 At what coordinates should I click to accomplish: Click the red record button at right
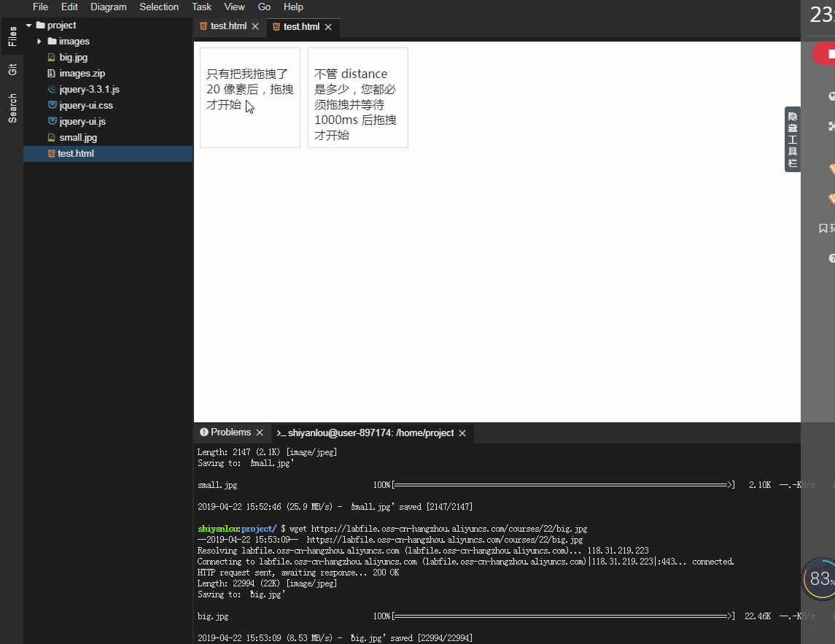pyautogui.click(x=824, y=54)
